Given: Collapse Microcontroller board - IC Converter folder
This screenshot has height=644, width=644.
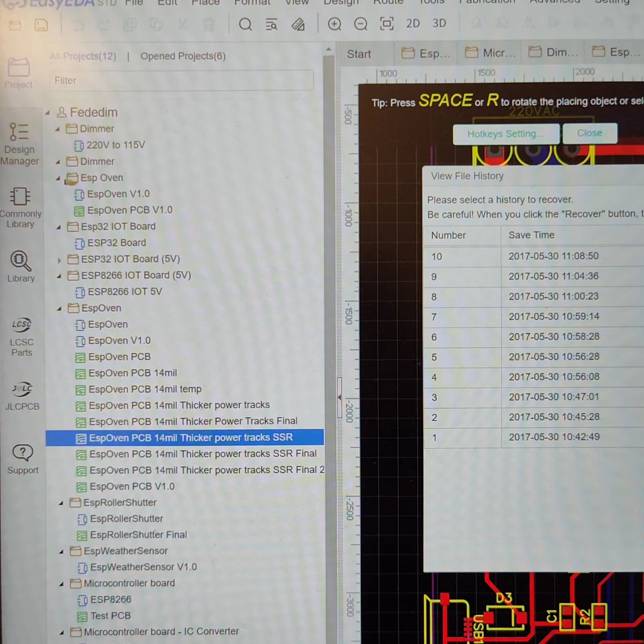Looking at the screenshot, I should click(62, 632).
